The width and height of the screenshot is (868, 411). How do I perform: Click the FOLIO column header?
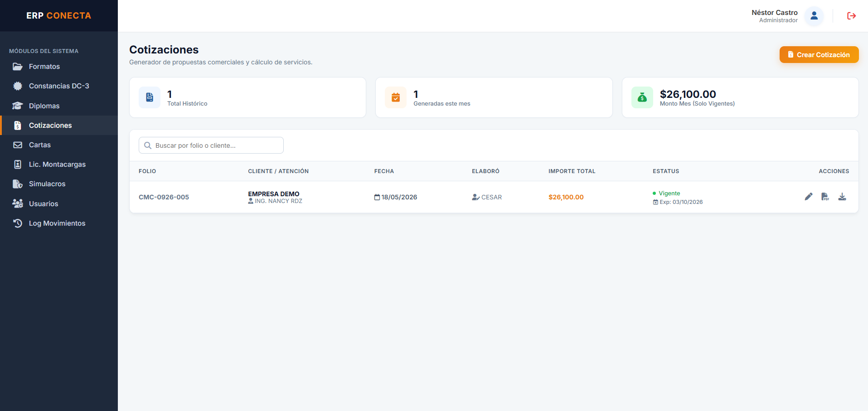click(x=147, y=171)
